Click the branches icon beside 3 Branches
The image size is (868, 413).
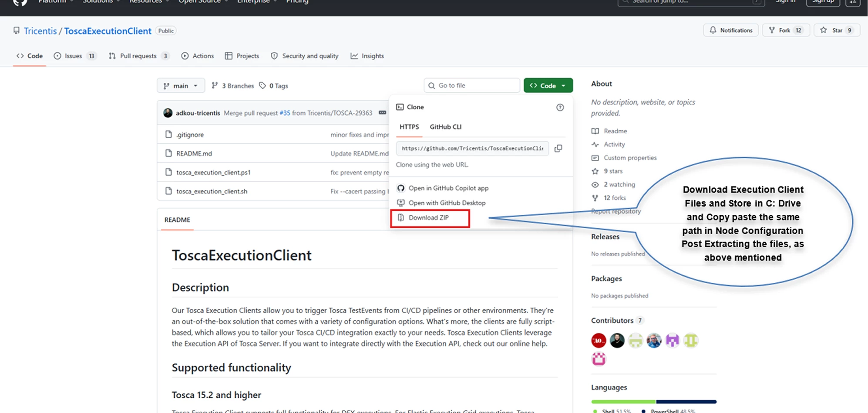(x=215, y=86)
